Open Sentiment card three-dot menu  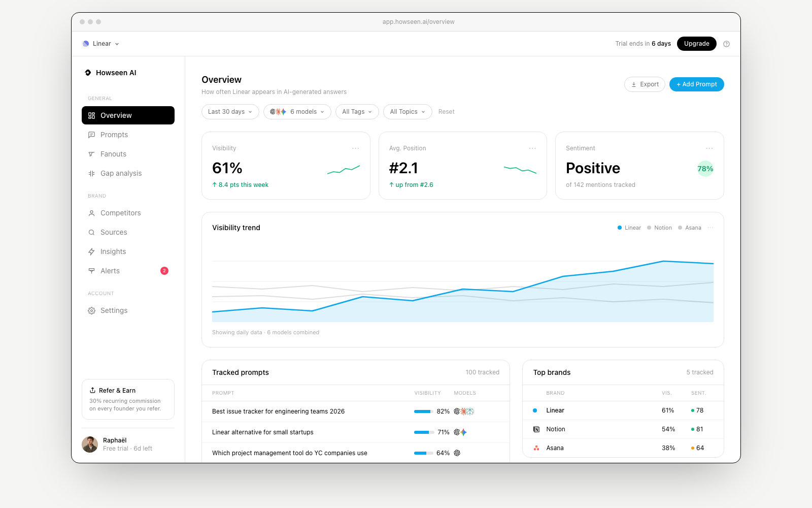[x=709, y=148]
